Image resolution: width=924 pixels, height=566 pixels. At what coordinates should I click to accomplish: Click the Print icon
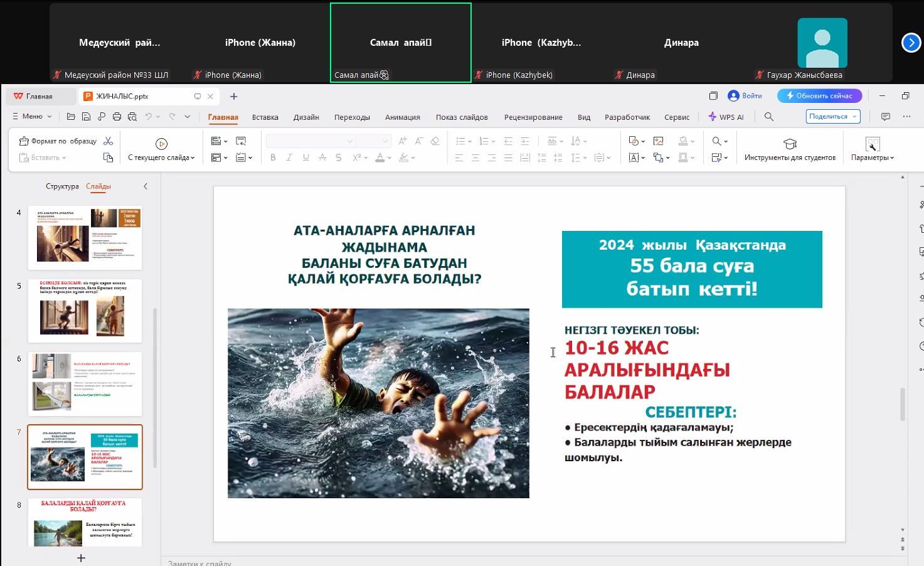pos(117,117)
